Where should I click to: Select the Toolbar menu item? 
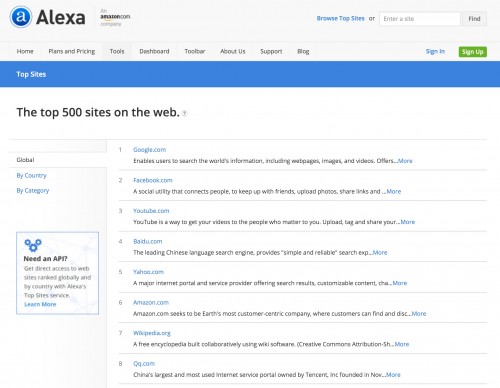pyautogui.click(x=195, y=51)
